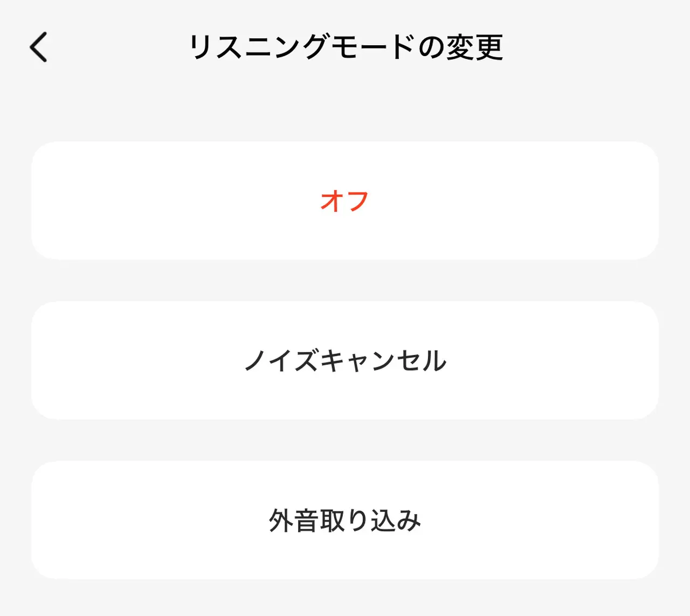Image resolution: width=690 pixels, height=616 pixels.
Task: Enable transparency mode for the earbuds
Action: [x=345, y=520]
